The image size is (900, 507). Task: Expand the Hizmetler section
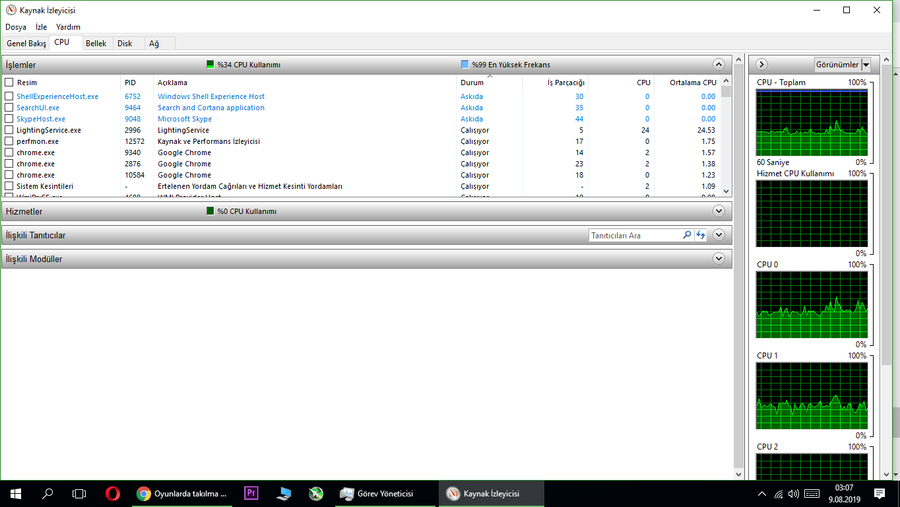click(718, 211)
